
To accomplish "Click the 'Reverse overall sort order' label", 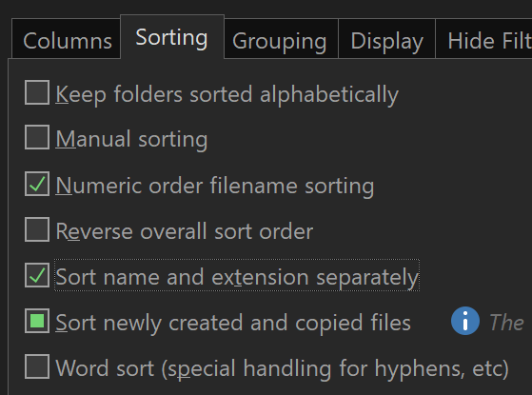I will 185,231.
